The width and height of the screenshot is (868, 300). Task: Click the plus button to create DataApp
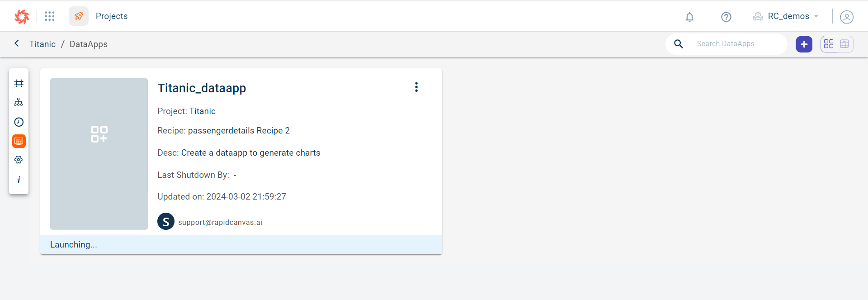804,44
